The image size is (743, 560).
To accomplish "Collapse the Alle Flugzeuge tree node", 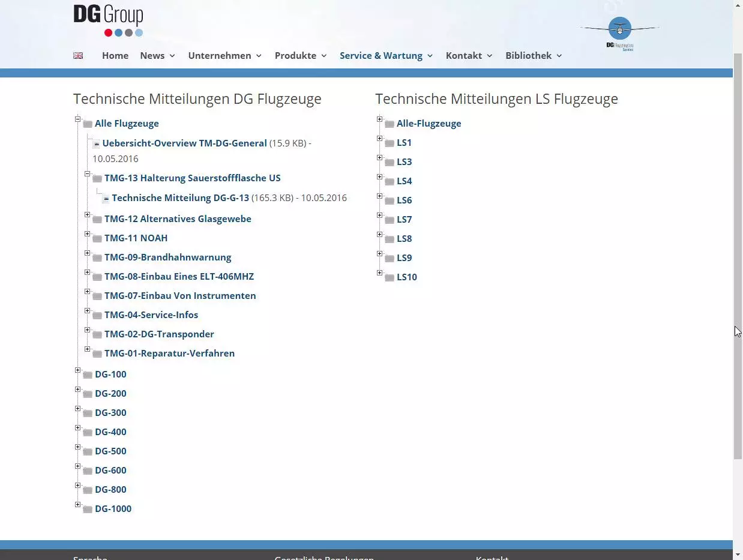I will point(77,119).
